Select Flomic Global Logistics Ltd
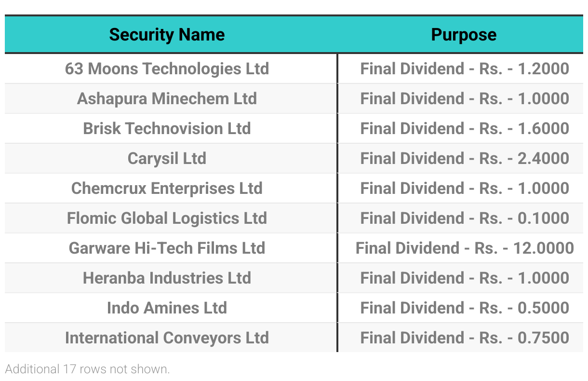 pos(167,218)
